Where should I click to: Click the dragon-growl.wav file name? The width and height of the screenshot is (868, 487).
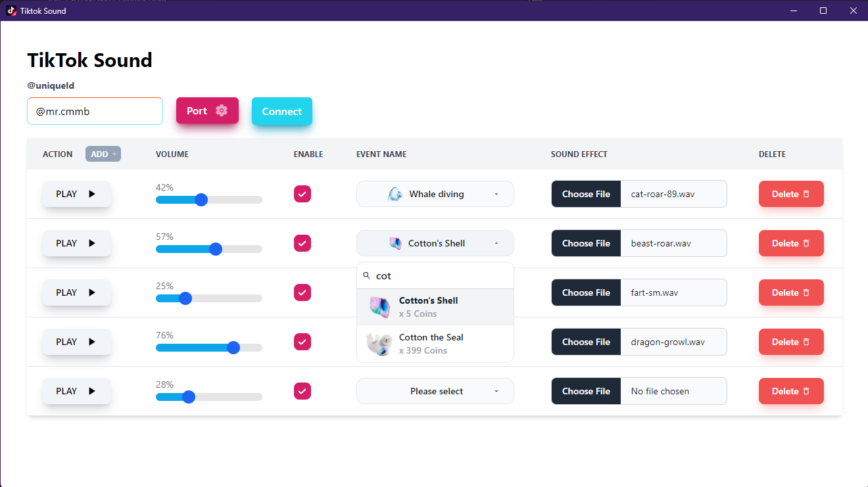click(x=668, y=342)
